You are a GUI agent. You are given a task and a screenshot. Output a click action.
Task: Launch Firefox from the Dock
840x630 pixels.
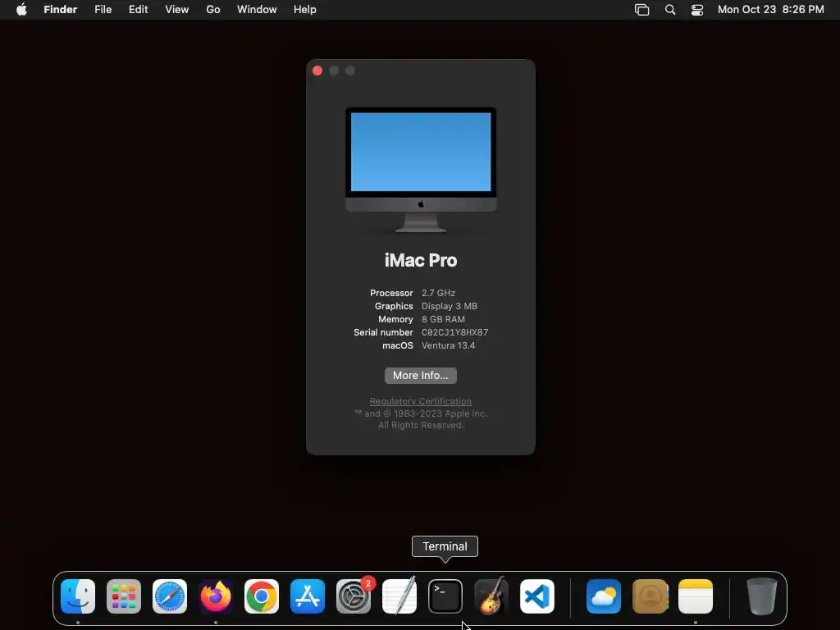[216, 596]
